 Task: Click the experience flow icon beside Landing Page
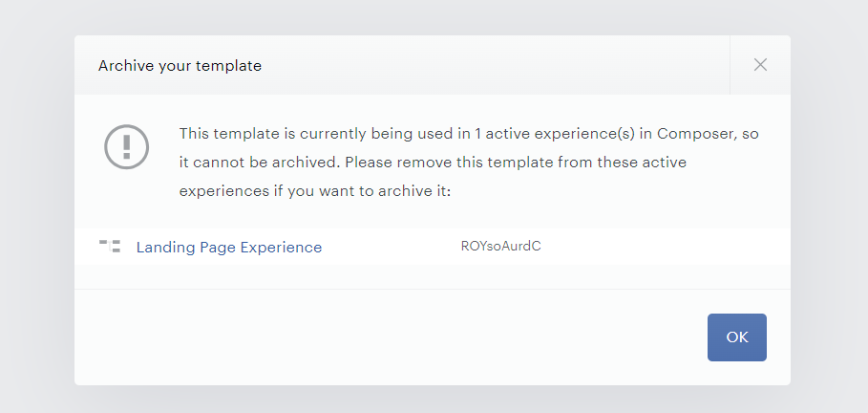coord(110,246)
